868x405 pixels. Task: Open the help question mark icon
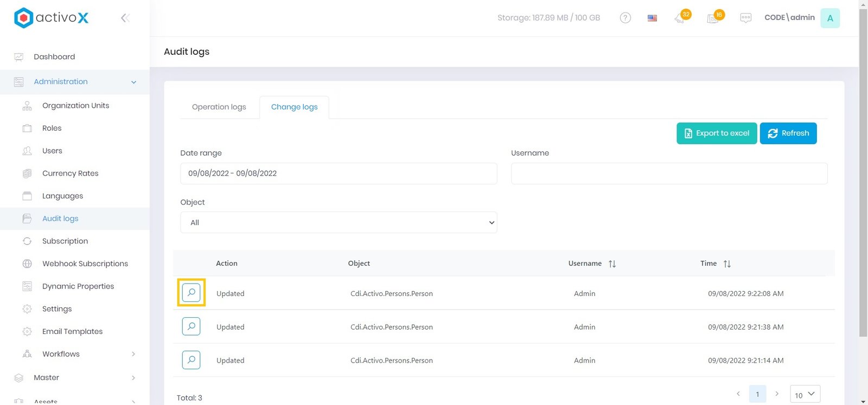(x=625, y=18)
